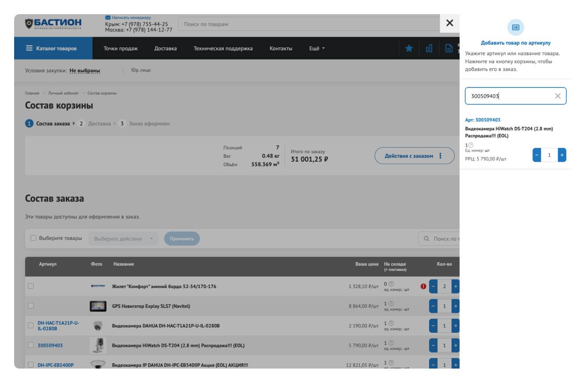
Task: Click the barcode icon in side panel
Action: point(515,27)
